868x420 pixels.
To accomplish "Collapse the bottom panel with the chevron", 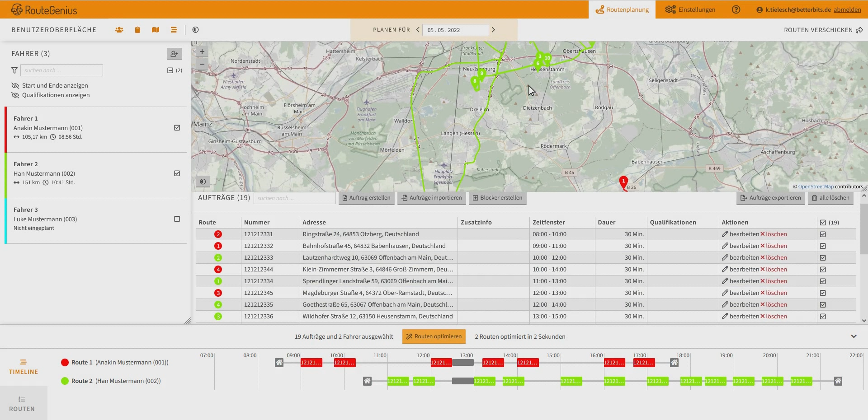I will click(x=854, y=336).
